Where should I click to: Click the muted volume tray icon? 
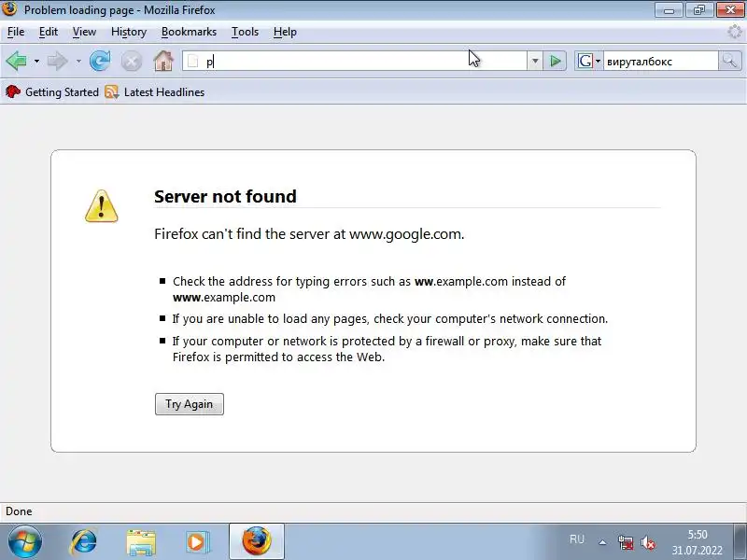648,542
